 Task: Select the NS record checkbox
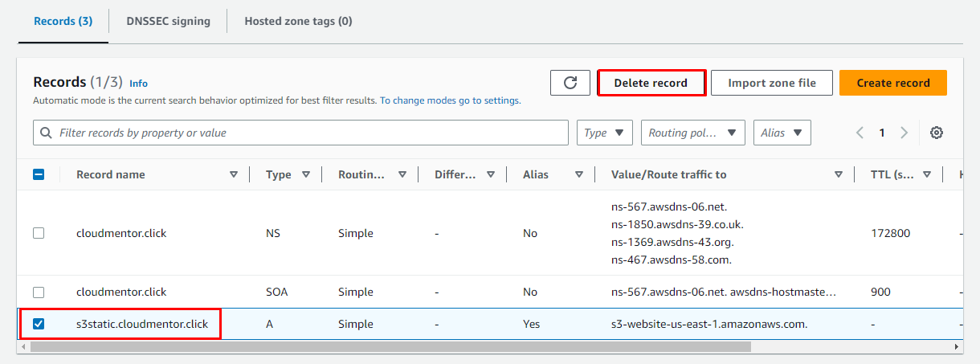[39, 233]
